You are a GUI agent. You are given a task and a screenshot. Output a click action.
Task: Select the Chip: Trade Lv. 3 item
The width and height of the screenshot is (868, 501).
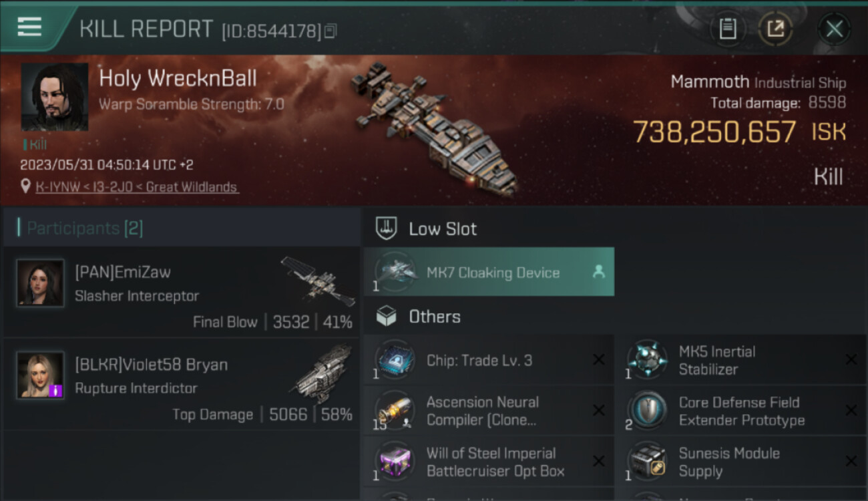(x=489, y=361)
